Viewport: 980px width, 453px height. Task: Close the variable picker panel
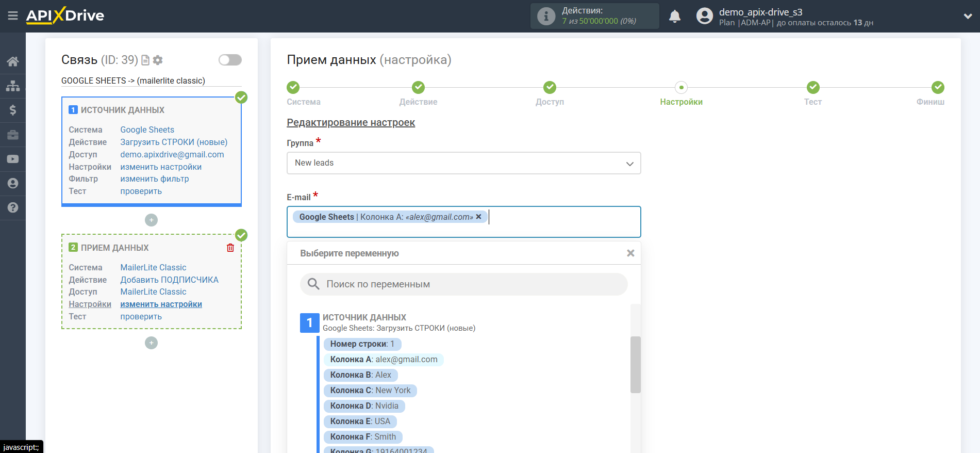[630, 253]
